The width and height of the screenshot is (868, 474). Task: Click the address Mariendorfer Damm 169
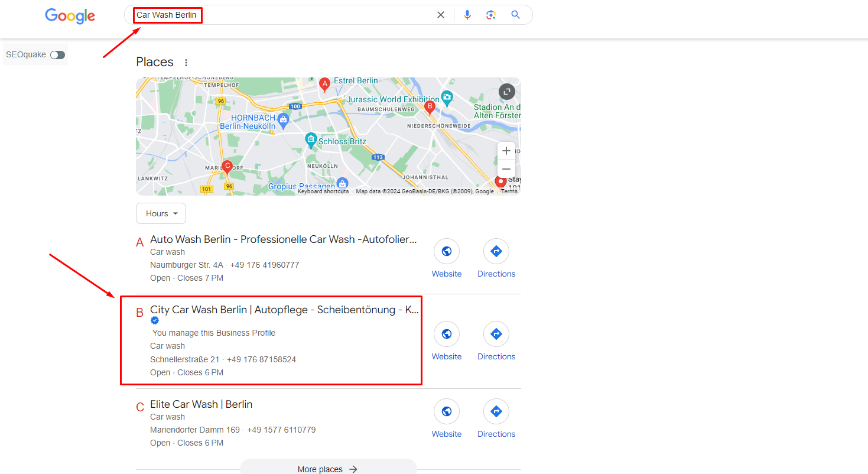click(195, 430)
